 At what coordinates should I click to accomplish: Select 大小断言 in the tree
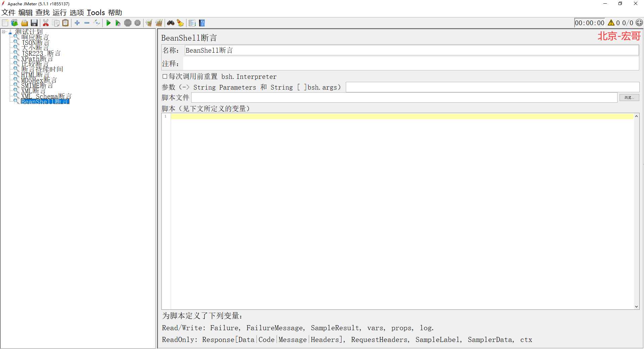[35, 48]
